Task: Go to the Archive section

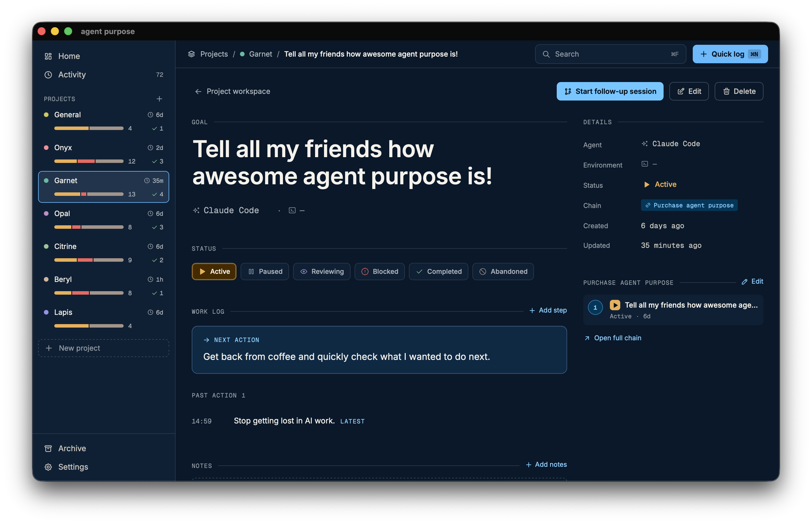Action: [103, 449]
